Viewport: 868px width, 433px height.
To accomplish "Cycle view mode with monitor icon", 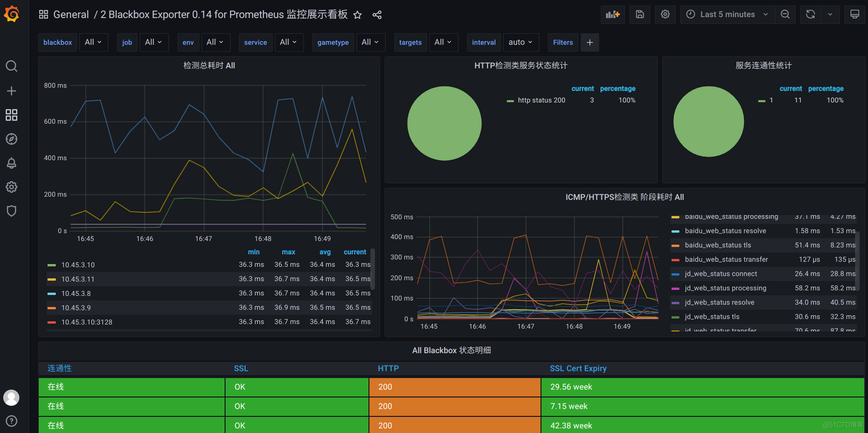I will pos(855,15).
